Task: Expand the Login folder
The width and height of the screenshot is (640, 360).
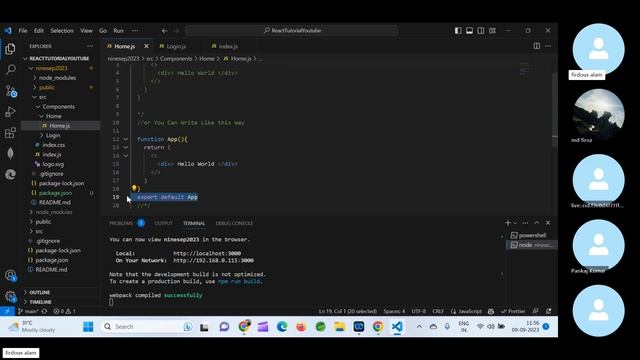Action: click(53, 135)
